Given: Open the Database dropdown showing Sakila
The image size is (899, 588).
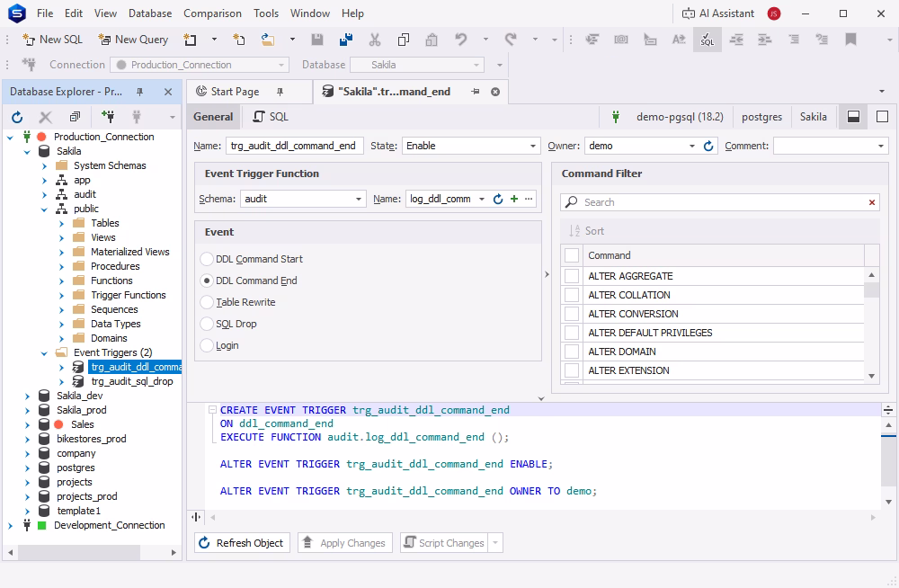Looking at the screenshot, I should point(476,65).
